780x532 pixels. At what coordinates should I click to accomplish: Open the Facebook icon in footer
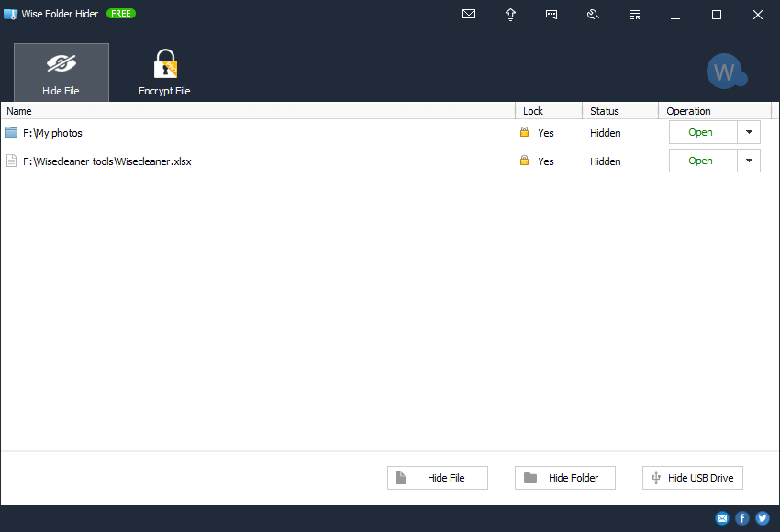(742, 518)
